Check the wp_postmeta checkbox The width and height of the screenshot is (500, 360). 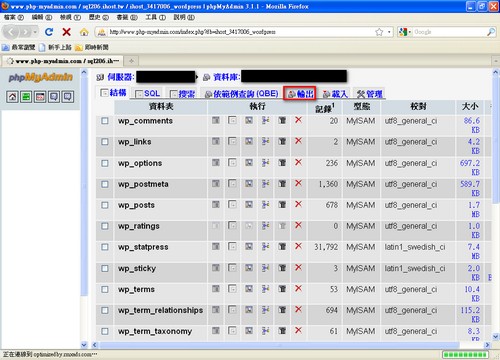click(x=105, y=184)
